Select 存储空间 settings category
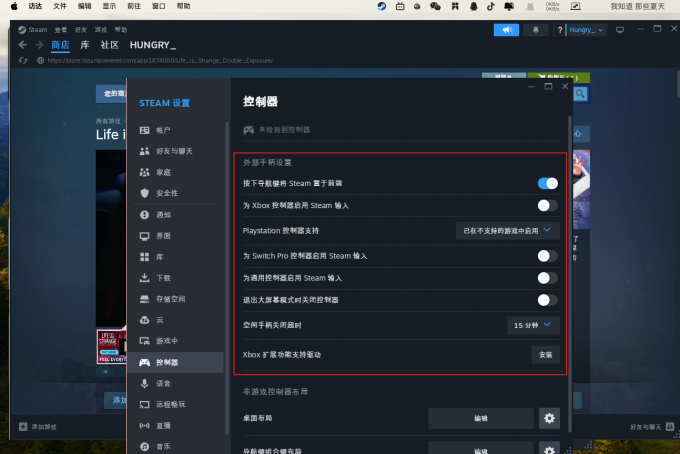This screenshot has width=680, height=454. pyautogui.click(x=176, y=299)
